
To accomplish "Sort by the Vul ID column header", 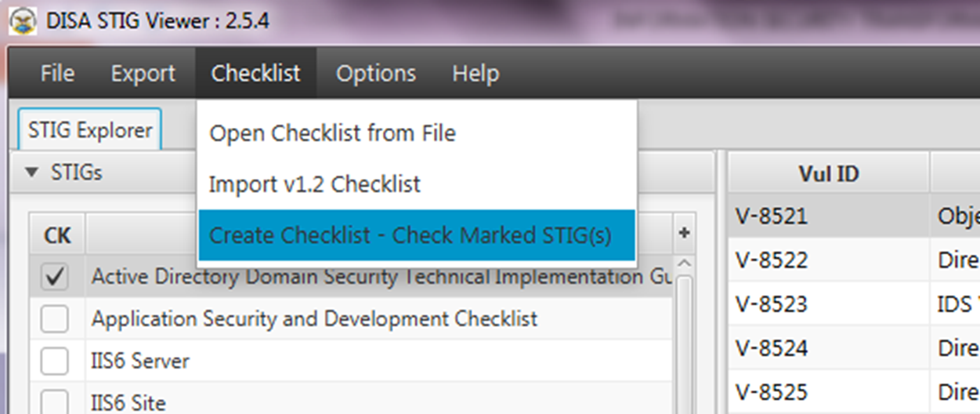I will (x=829, y=173).
